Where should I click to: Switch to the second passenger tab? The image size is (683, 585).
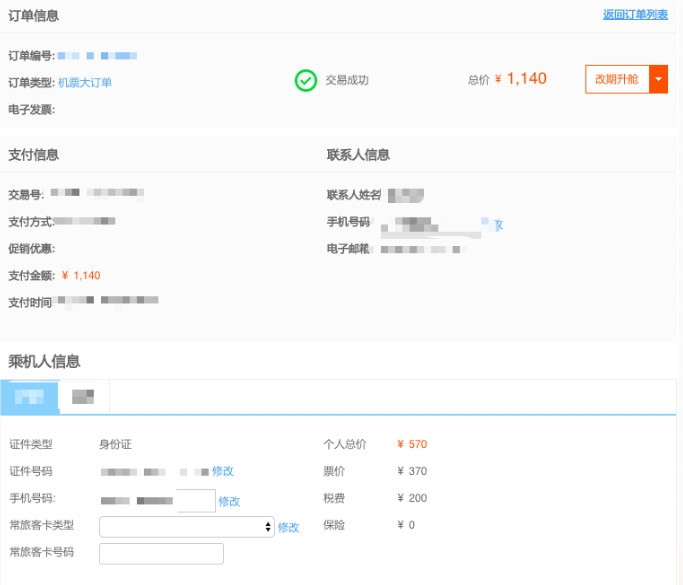[83, 396]
